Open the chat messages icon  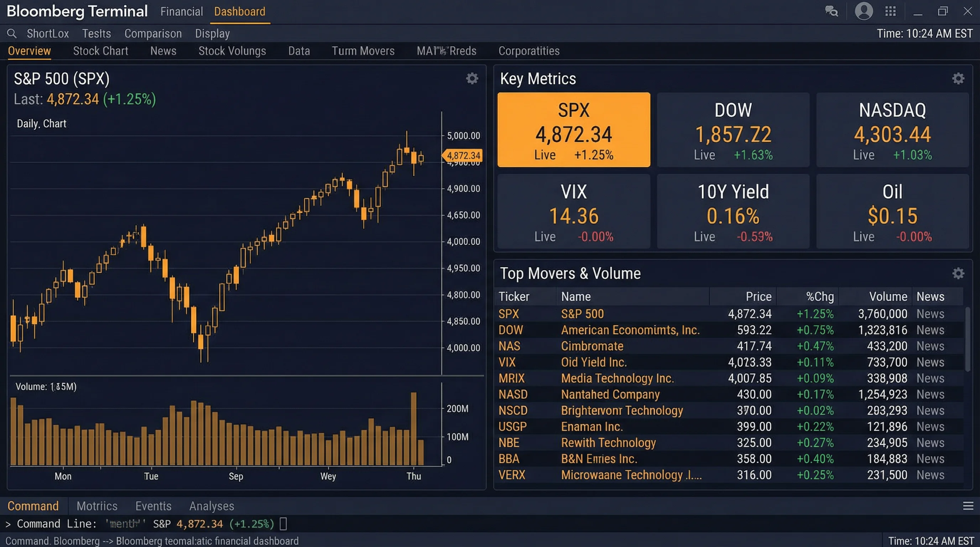(831, 11)
